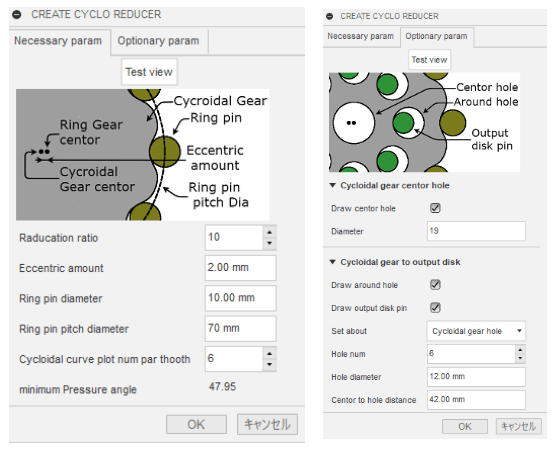Edit the Eccentric amount field
The width and height of the screenshot is (557, 450).
(240, 267)
